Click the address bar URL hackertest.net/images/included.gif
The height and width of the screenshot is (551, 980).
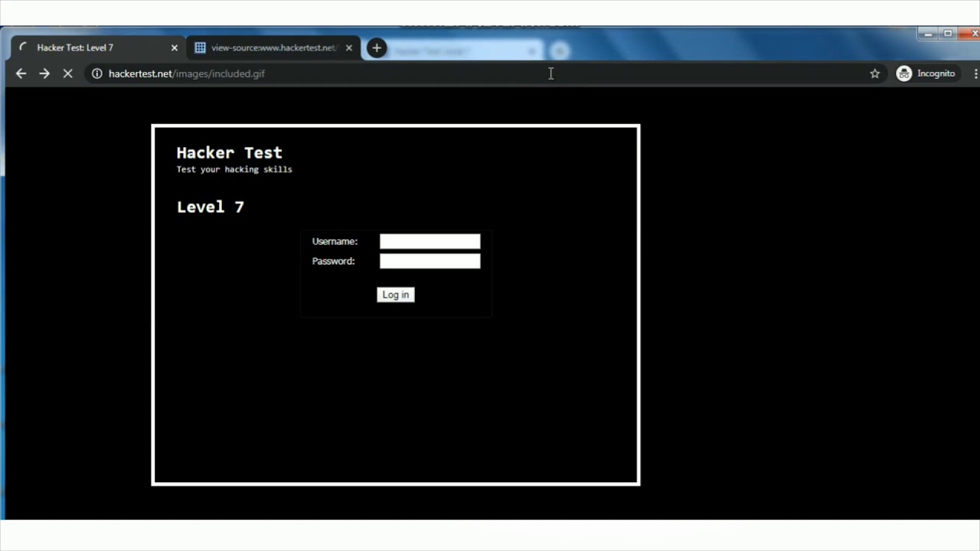[187, 73]
